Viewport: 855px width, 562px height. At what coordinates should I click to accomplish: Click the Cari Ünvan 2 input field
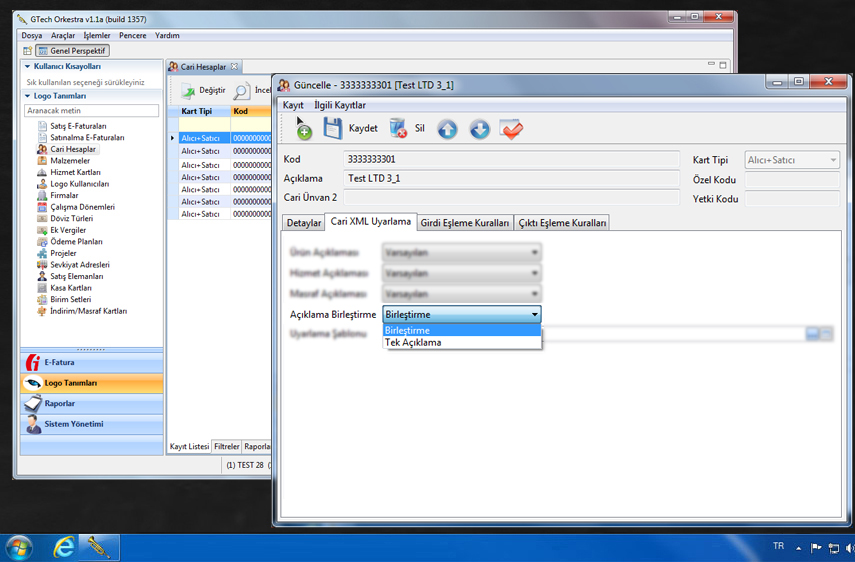pyautogui.click(x=511, y=197)
